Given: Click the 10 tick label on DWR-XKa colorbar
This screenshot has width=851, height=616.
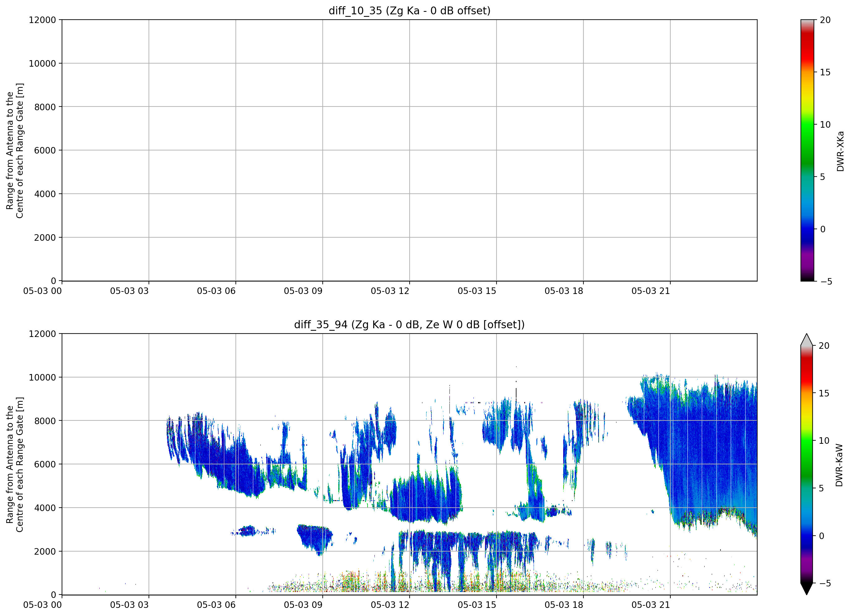Looking at the screenshot, I should 825,125.
